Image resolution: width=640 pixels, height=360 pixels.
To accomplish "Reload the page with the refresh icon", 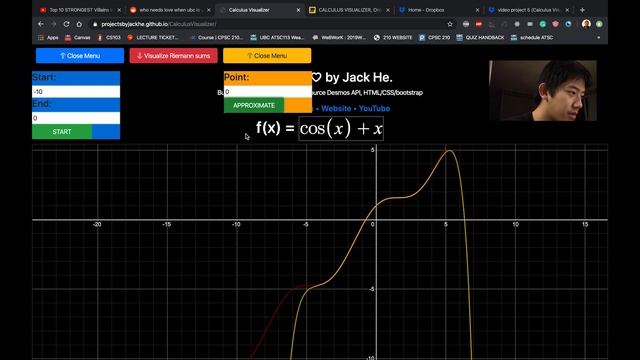I will point(66,24).
